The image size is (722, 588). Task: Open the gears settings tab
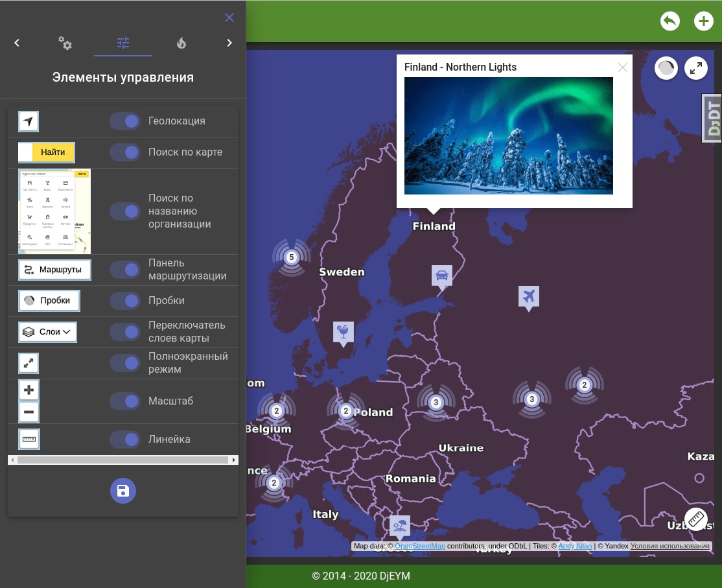click(x=65, y=43)
